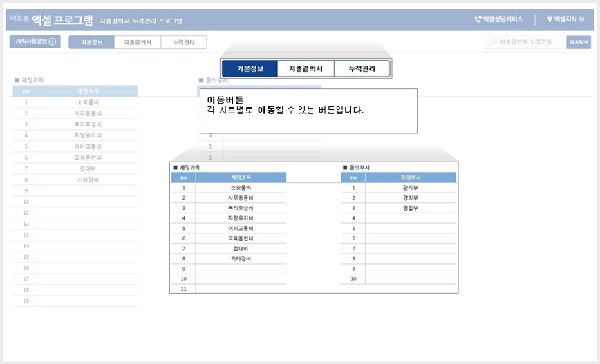Open the 엑셀상담서비스 link
Screen dimensions: 600x364
point(498,19)
